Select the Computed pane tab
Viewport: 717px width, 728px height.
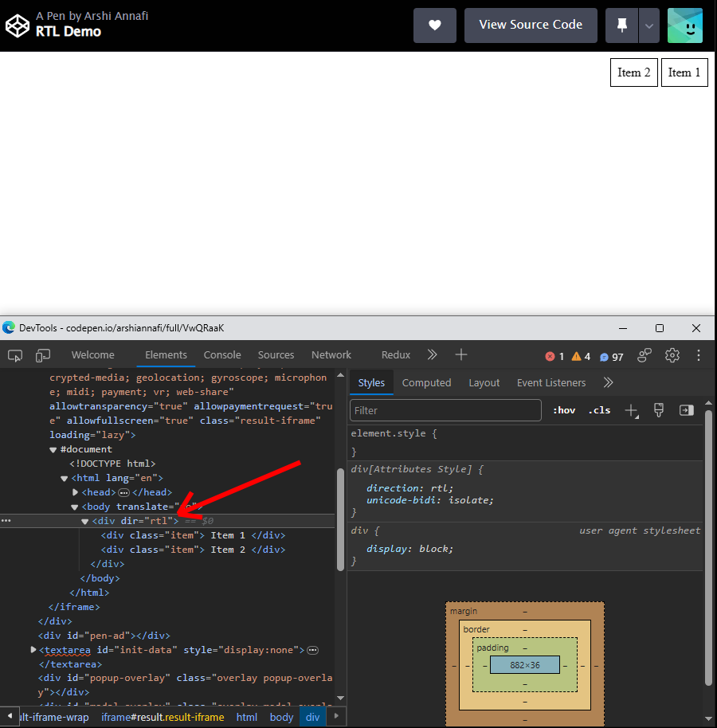click(426, 383)
